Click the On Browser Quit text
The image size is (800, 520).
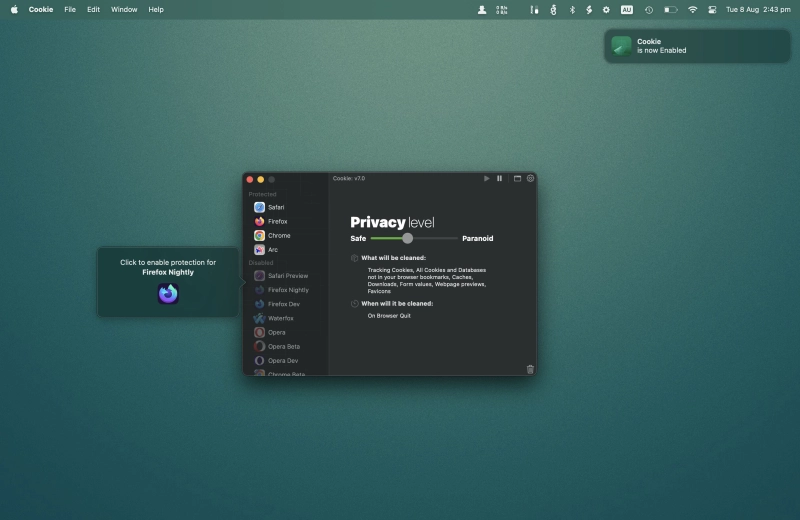pos(389,316)
